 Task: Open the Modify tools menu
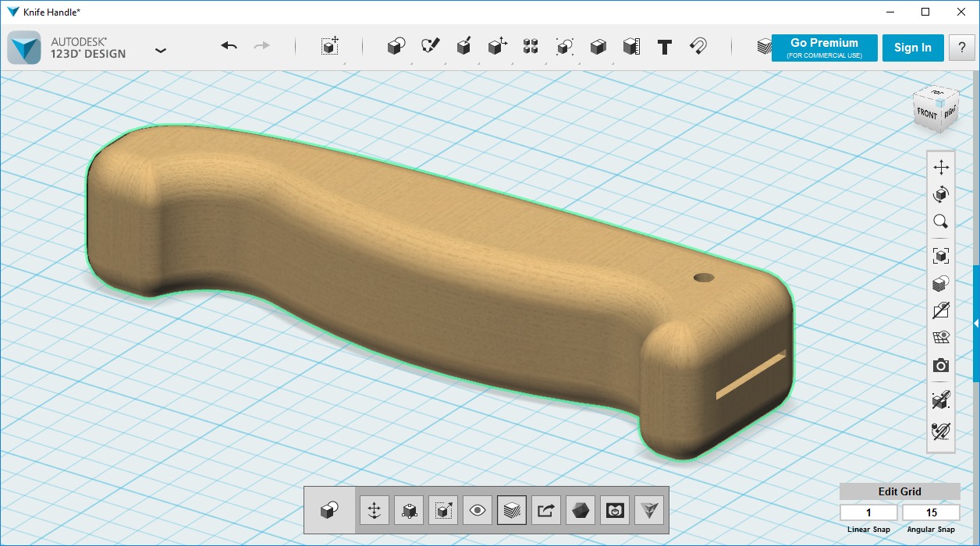497,47
